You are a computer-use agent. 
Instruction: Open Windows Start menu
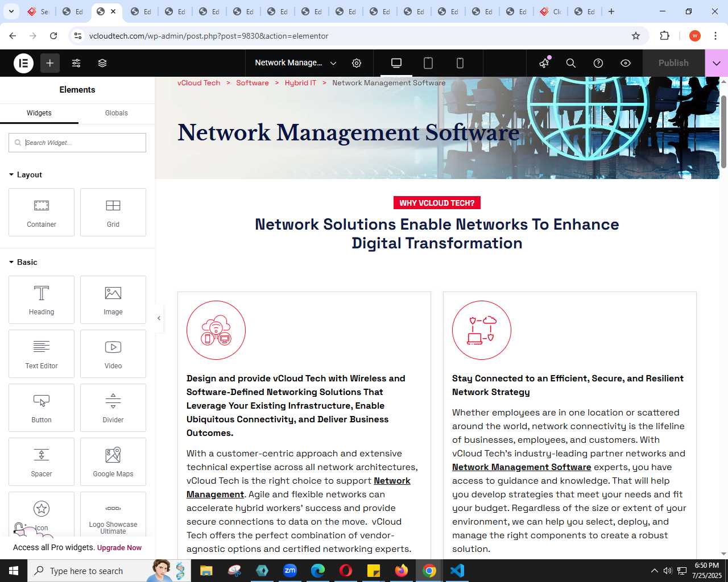(14, 571)
